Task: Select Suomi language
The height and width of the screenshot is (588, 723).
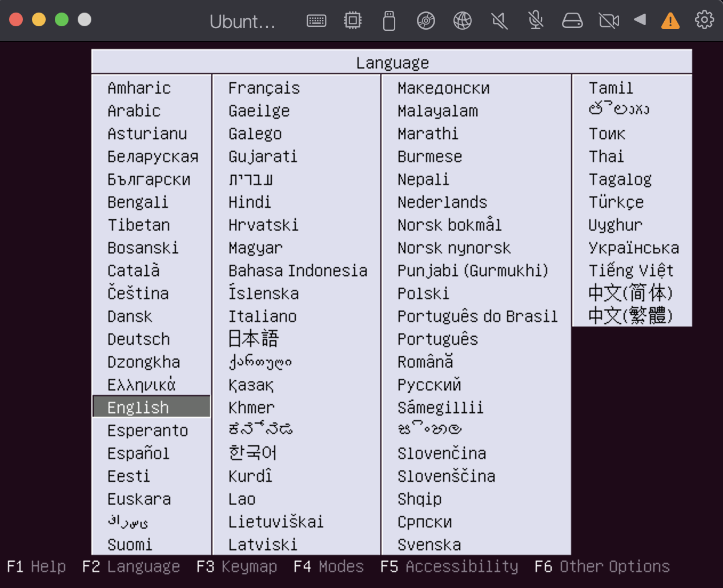Action: [130, 545]
